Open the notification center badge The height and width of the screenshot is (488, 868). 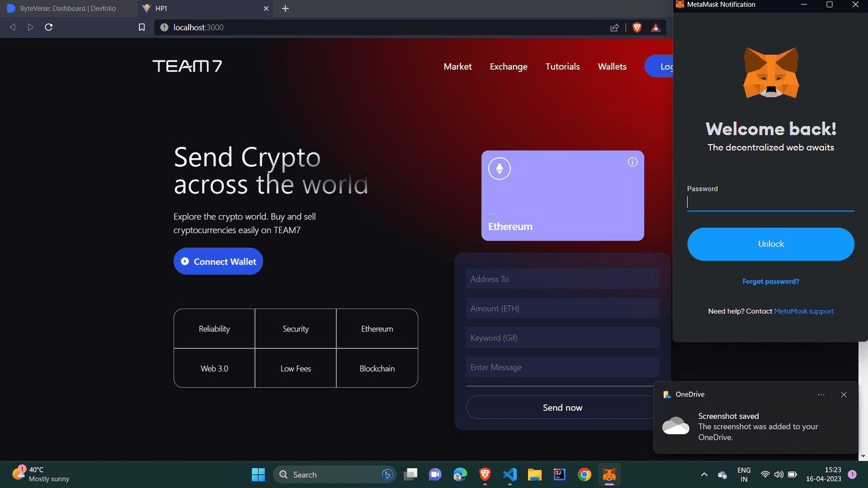tap(852, 475)
